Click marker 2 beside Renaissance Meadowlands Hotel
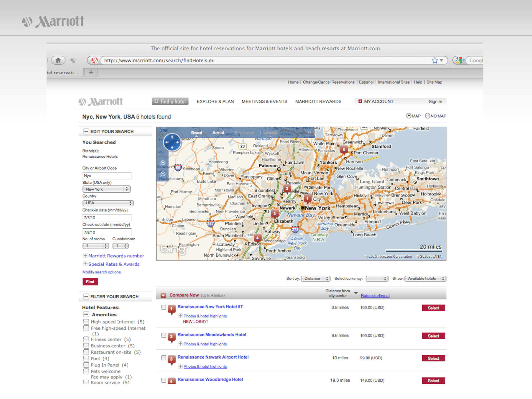The image size is (532, 399). [172, 337]
